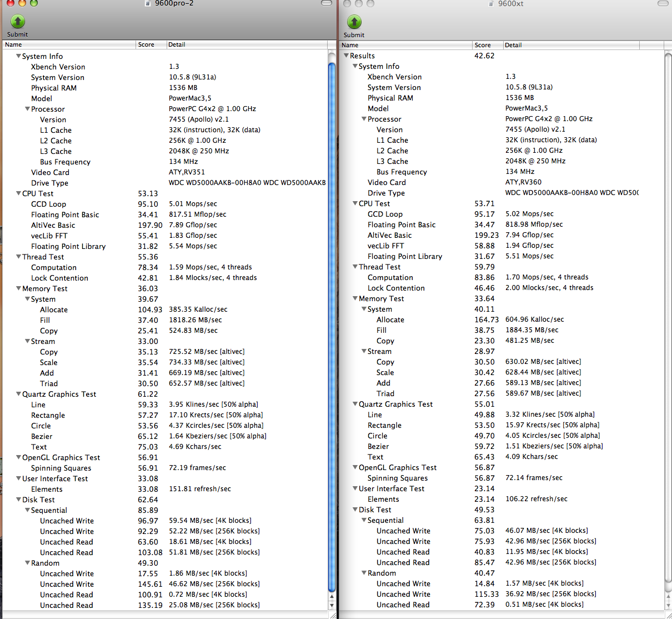Select Allocate row with score 104.93
This screenshot has height=619, width=672.
click(165, 309)
